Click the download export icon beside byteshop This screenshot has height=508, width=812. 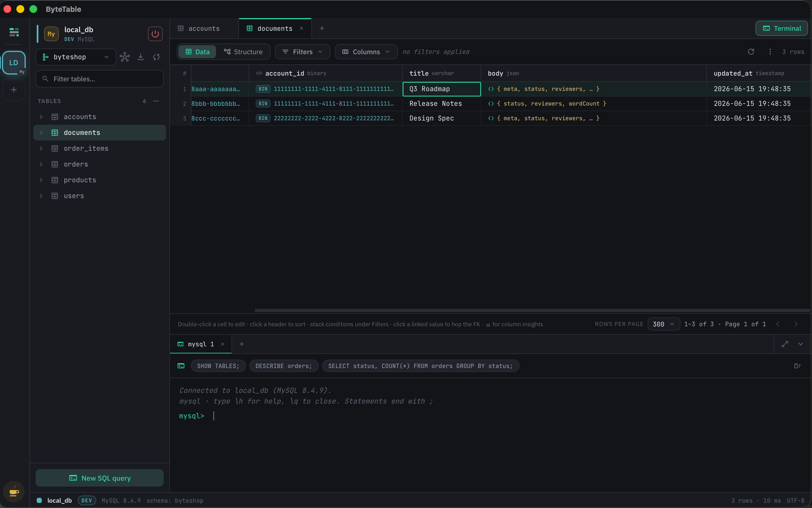pyautogui.click(x=141, y=57)
